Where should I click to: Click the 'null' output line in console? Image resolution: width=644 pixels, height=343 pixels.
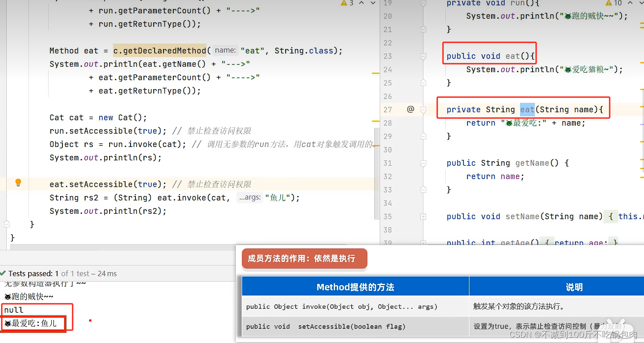(14, 310)
